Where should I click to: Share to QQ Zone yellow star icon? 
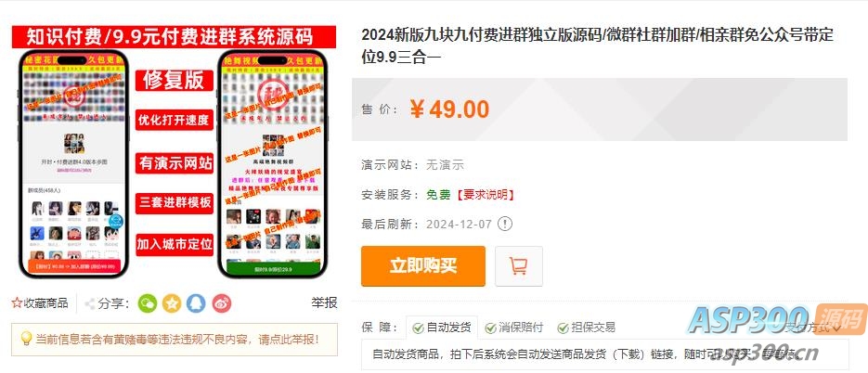[x=172, y=303]
